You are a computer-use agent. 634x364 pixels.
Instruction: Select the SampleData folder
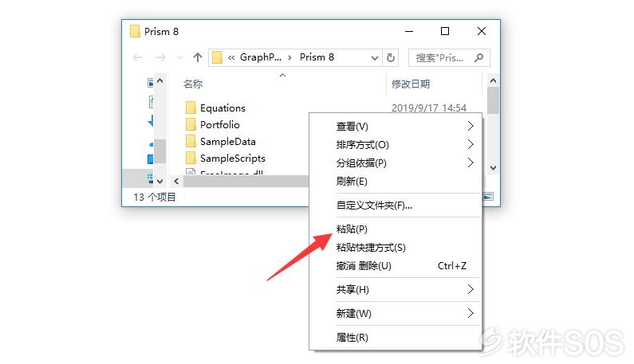[227, 142]
